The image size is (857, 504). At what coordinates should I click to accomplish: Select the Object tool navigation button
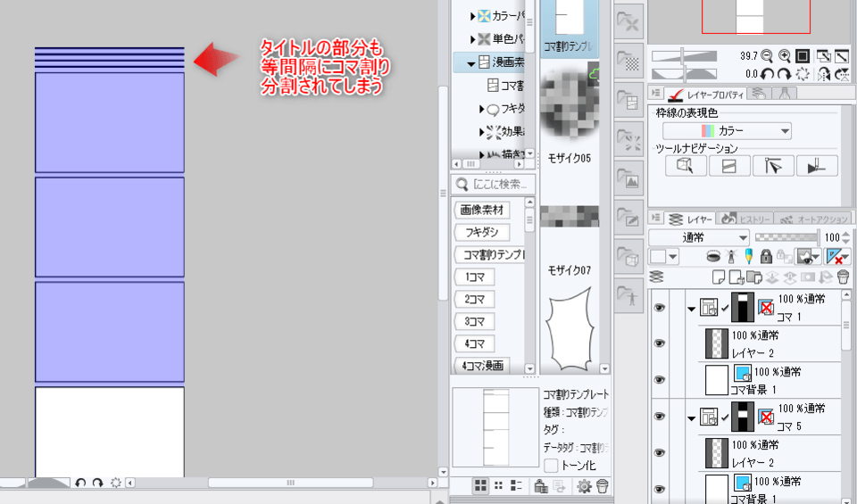[686, 165]
